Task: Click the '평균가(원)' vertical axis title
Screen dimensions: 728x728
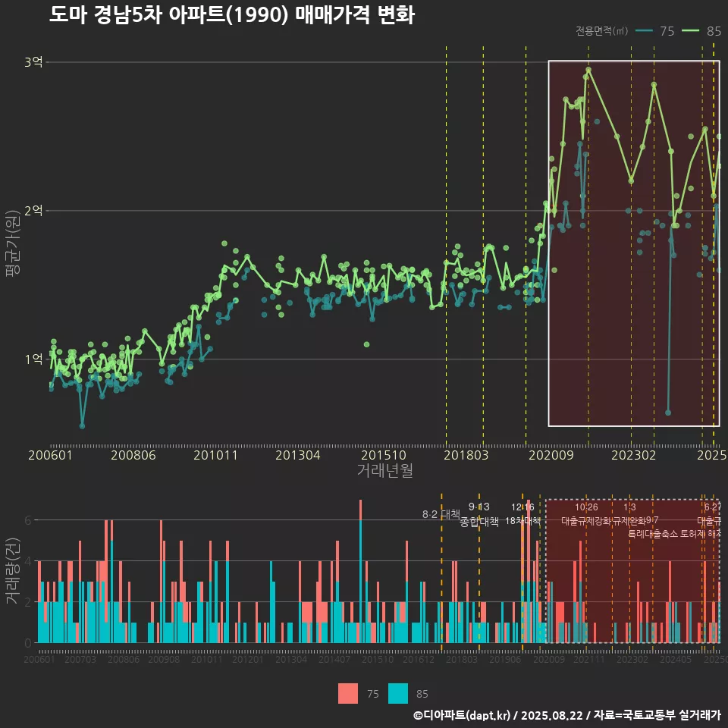Action: tap(13, 243)
